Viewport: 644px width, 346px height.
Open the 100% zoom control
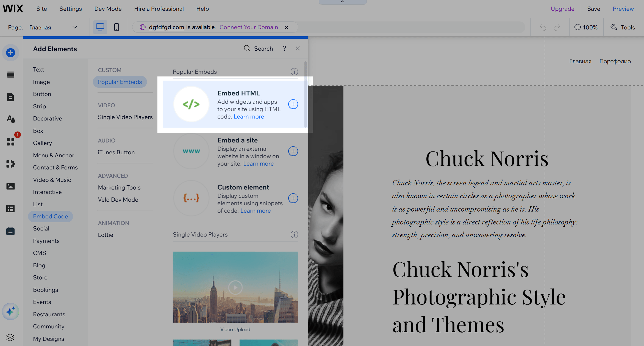click(x=586, y=28)
